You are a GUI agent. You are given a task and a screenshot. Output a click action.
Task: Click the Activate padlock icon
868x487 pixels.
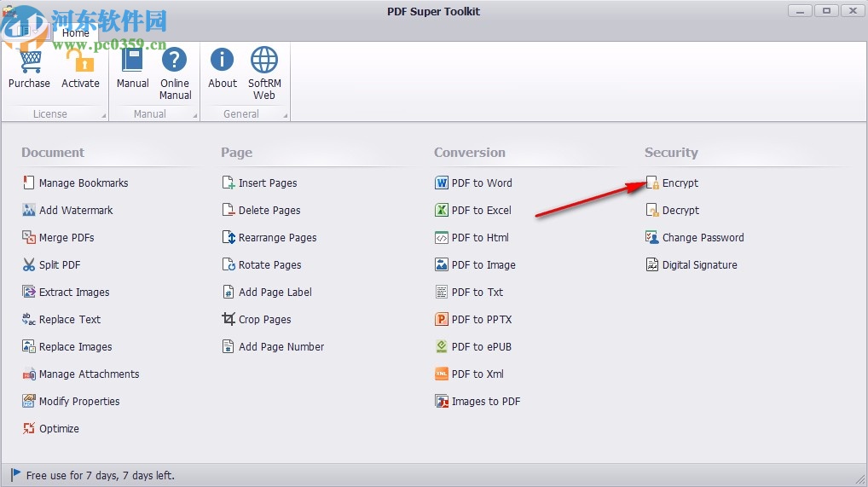click(80, 61)
